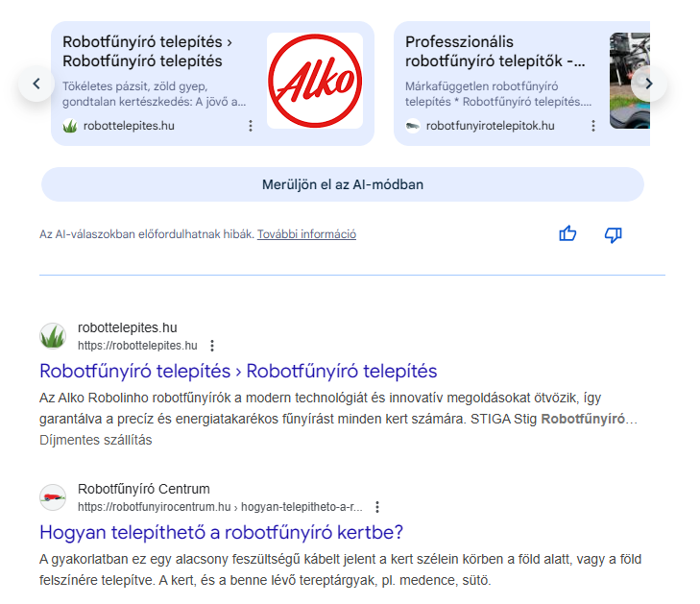Open three-dot menu beside robotfunyirocentrum.hu URL
Image resolution: width=700 pixels, height=604 pixels.
point(377,507)
